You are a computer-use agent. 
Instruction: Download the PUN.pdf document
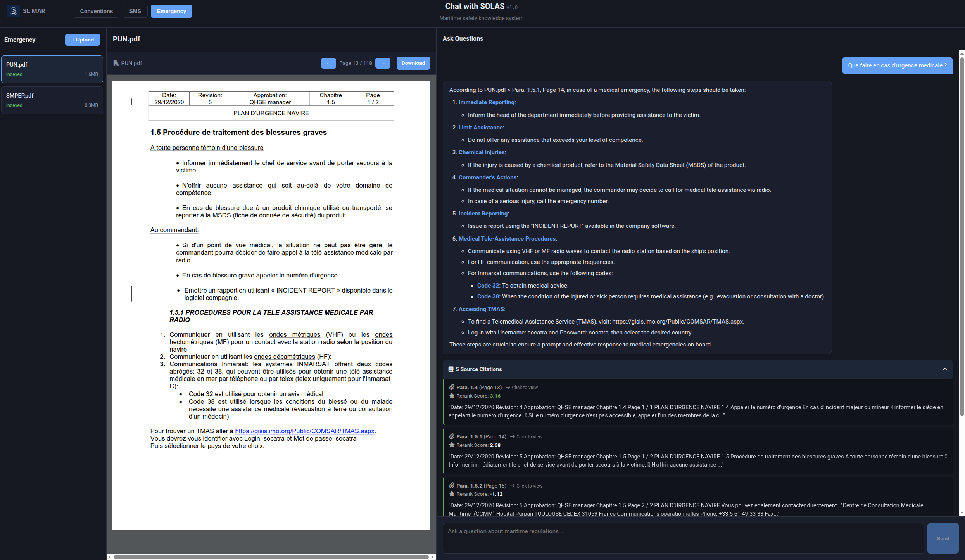pyautogui.click(x=413, y=63)
